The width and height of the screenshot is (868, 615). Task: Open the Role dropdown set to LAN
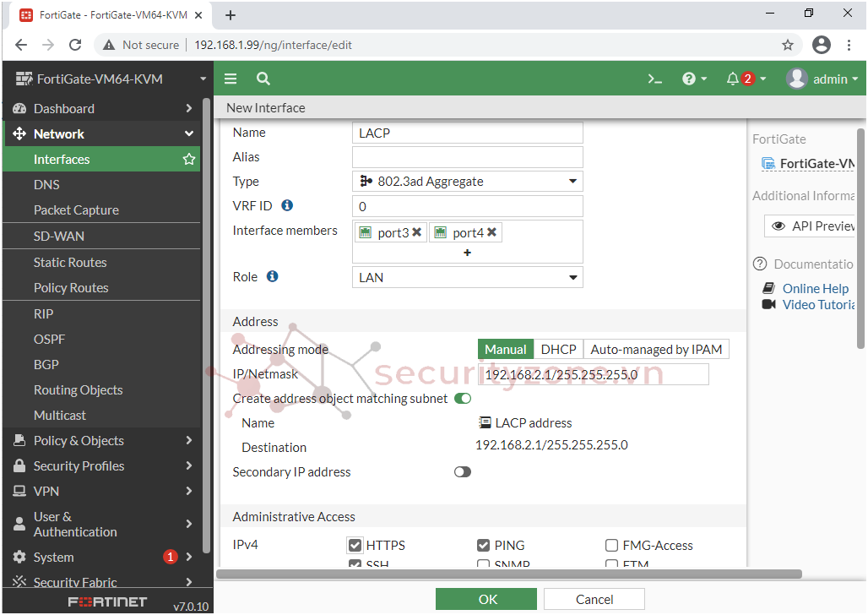pyautogui.click(x=467, y=277)
